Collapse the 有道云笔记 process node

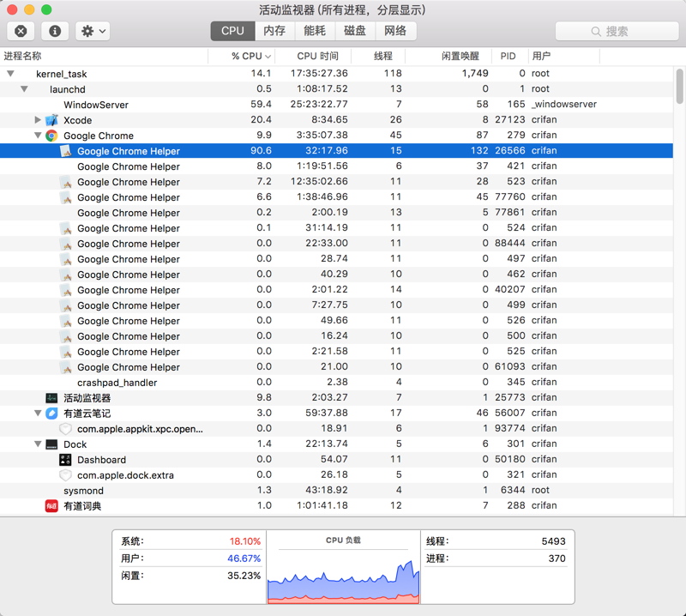pos(38,413)
